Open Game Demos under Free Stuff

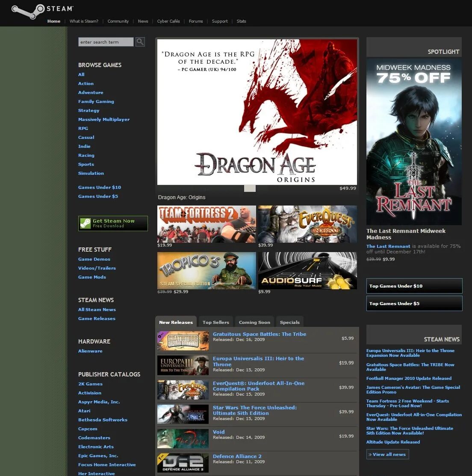(94, 259)
